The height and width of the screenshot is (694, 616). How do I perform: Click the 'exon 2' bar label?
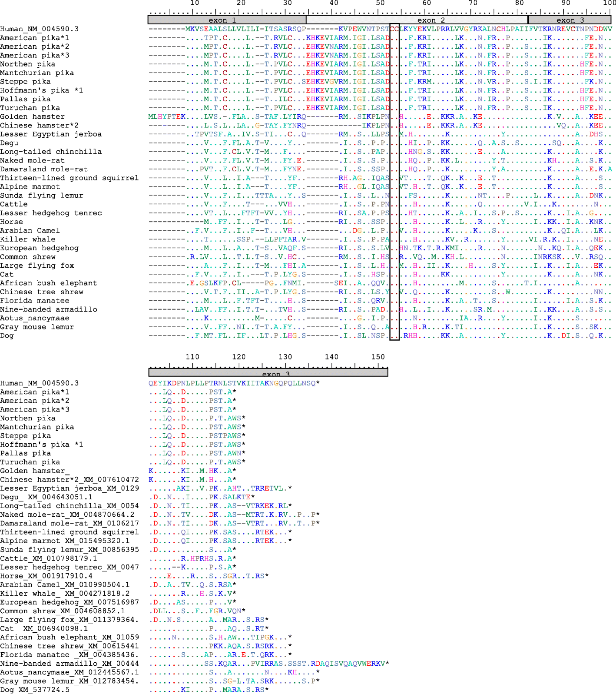431,20
